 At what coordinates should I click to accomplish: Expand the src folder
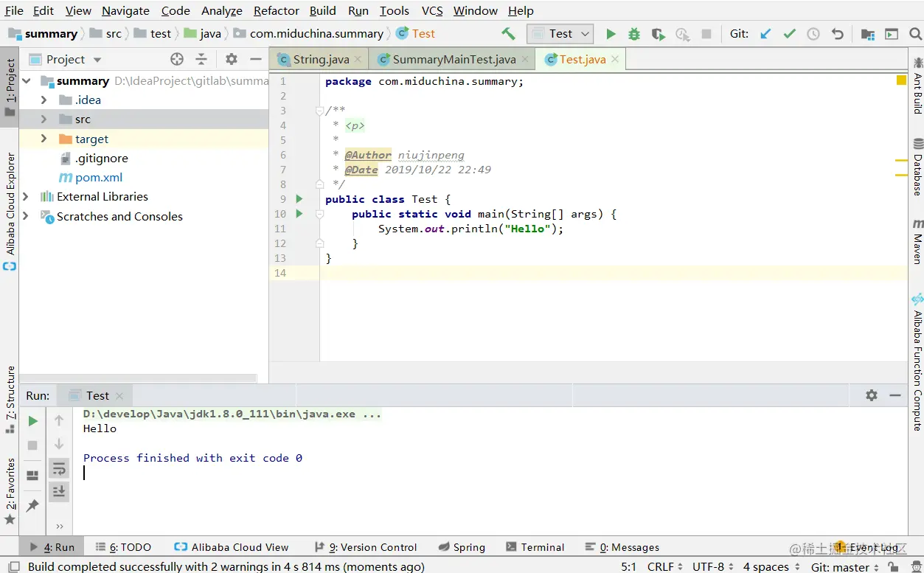tap(44, 119)
